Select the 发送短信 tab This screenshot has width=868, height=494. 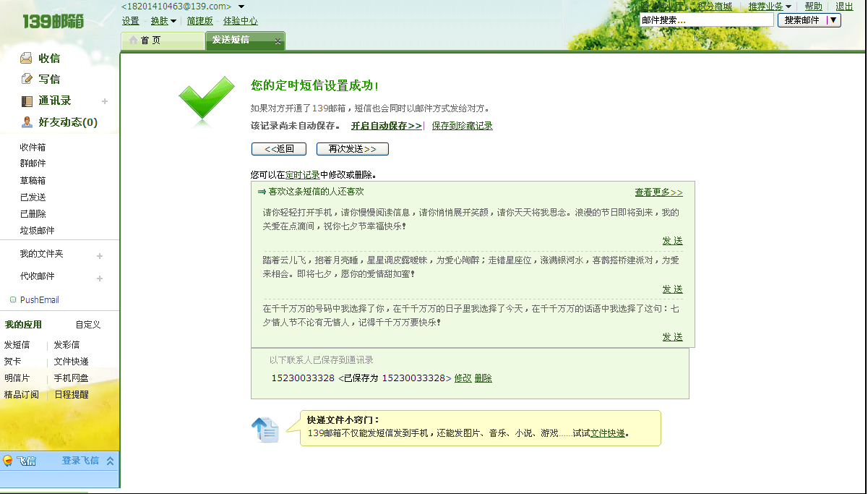(x=245, y=41)
